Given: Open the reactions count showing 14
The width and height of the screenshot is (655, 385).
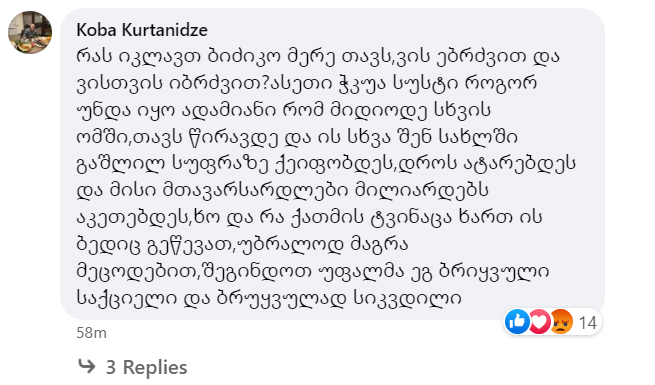Looking at the screenshot, I should 587,323.
